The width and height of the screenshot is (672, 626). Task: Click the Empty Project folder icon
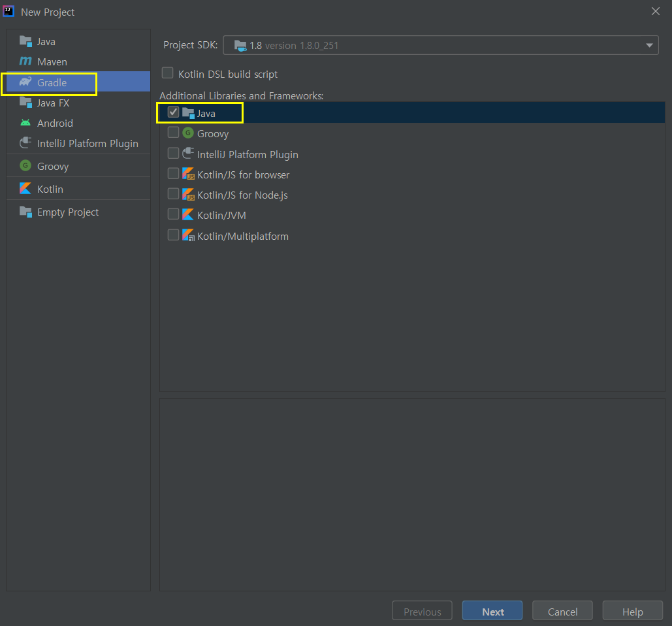(x=25, y=212)
